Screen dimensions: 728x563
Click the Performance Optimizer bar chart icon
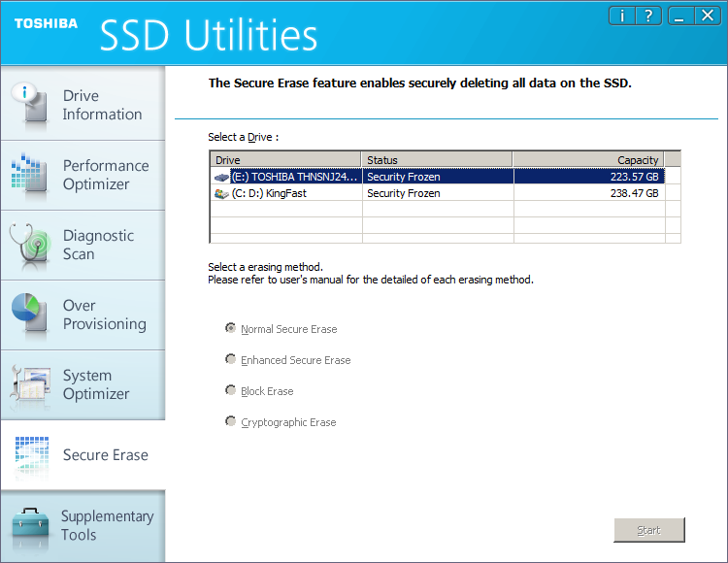[x=29, y=176]
